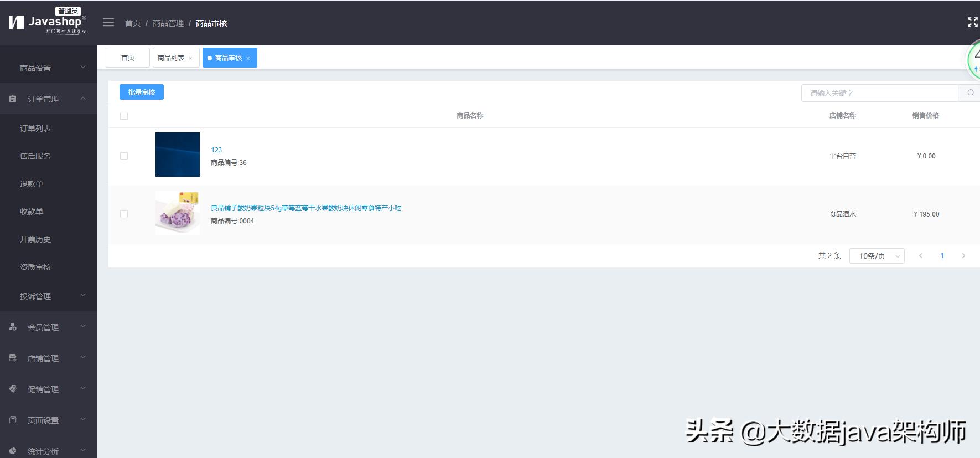
Task: Expand the 统计分析 menu
Action: [49, 451]
